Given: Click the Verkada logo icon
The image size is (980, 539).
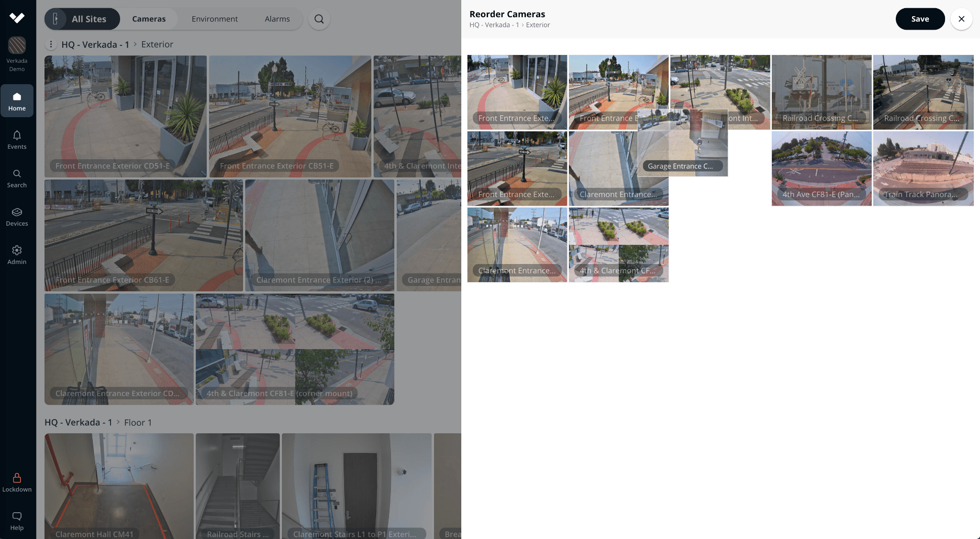Looking at the screenshot, I should [17, 18].
